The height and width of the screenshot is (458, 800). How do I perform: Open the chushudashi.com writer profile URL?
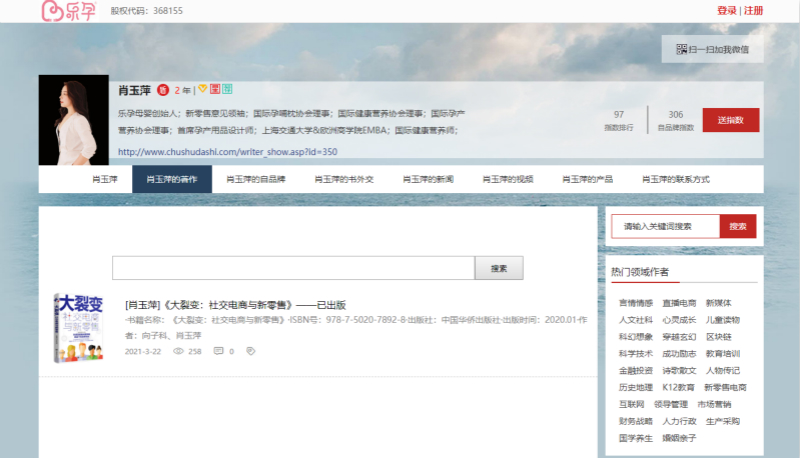(x=227, y=152)
